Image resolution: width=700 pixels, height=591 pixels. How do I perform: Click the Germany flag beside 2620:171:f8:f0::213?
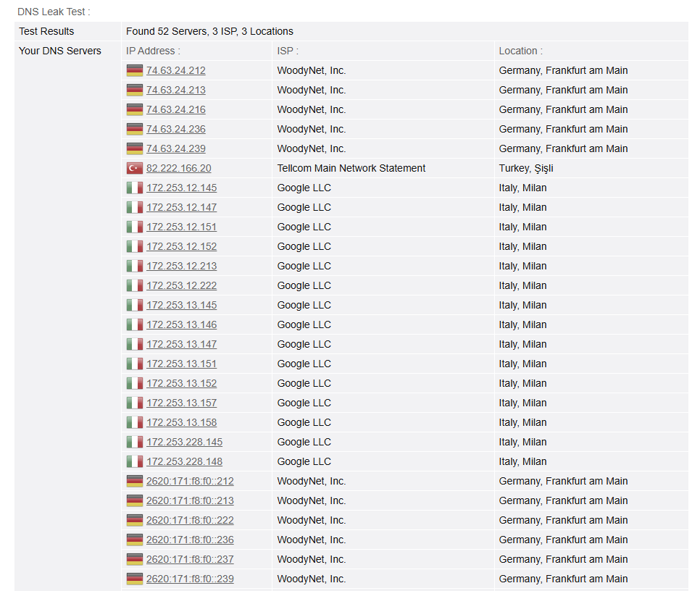click(x=135, y=501)
